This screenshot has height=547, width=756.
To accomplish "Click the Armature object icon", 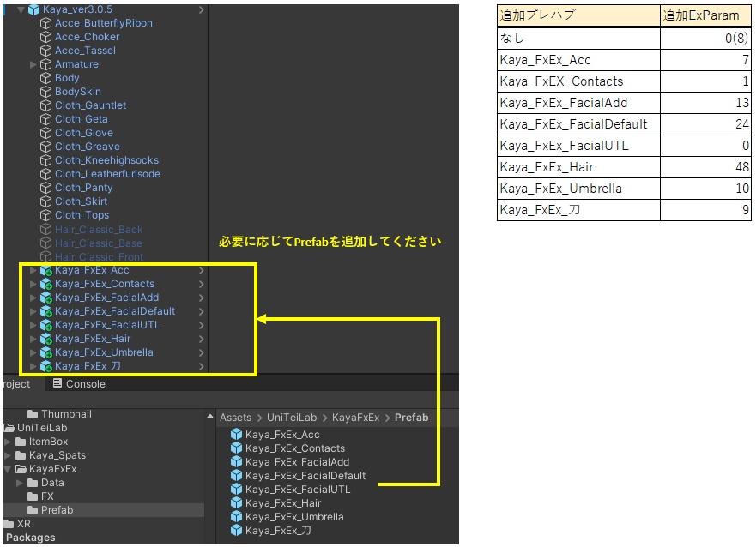I will tap(45, 64).
